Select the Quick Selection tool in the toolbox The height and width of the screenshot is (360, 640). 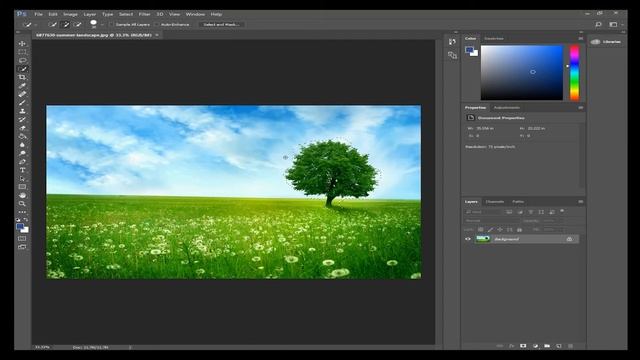[x=22, y=69]
